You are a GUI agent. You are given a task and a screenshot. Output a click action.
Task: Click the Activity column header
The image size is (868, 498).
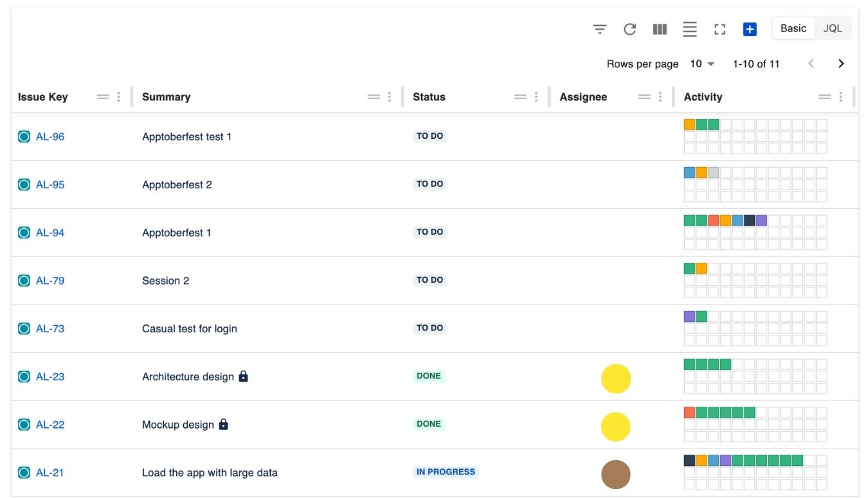[x=703, y=97]
